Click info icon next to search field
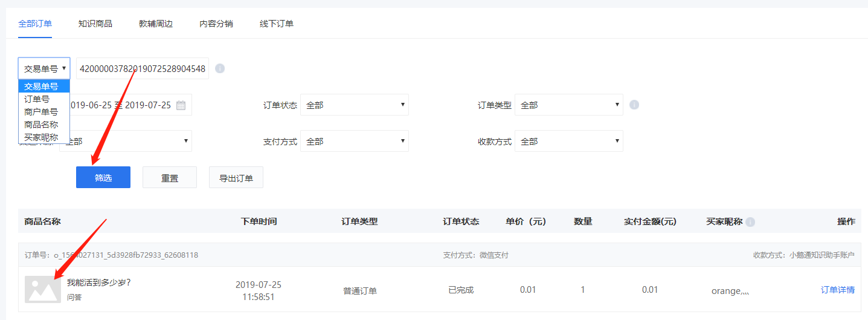 (x=220, y=68)
